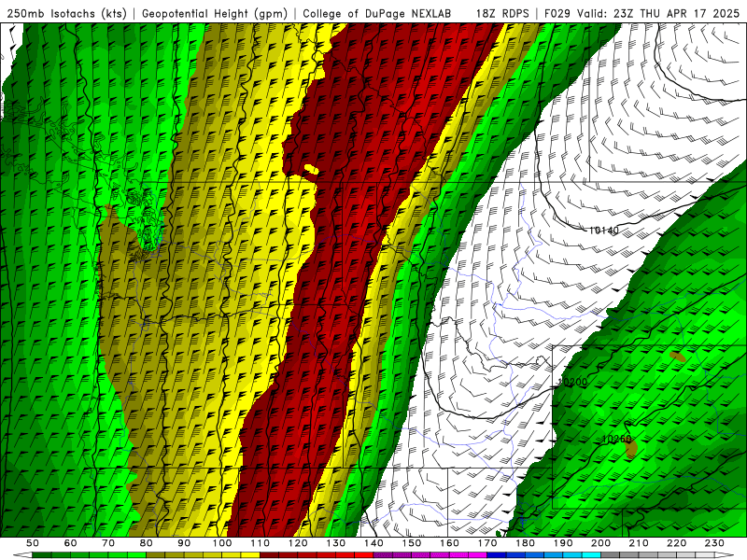Click the 230 value on the color scale

pos(714,543)
